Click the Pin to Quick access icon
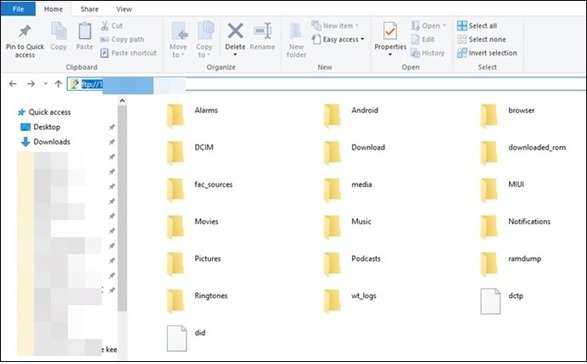The width and height of the screenshot is (587, 364). point(25,31)
